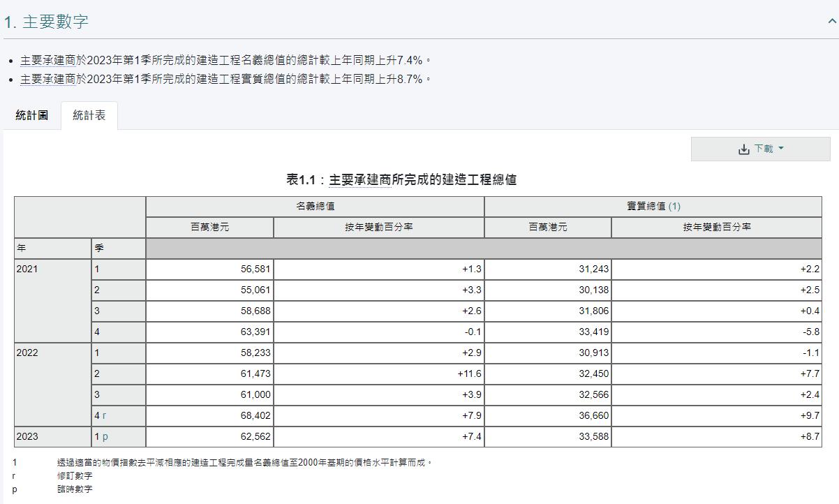Collapse the 主要數字 section using chevron
Screen dimensions: 839x504
(x=831, y=21)
